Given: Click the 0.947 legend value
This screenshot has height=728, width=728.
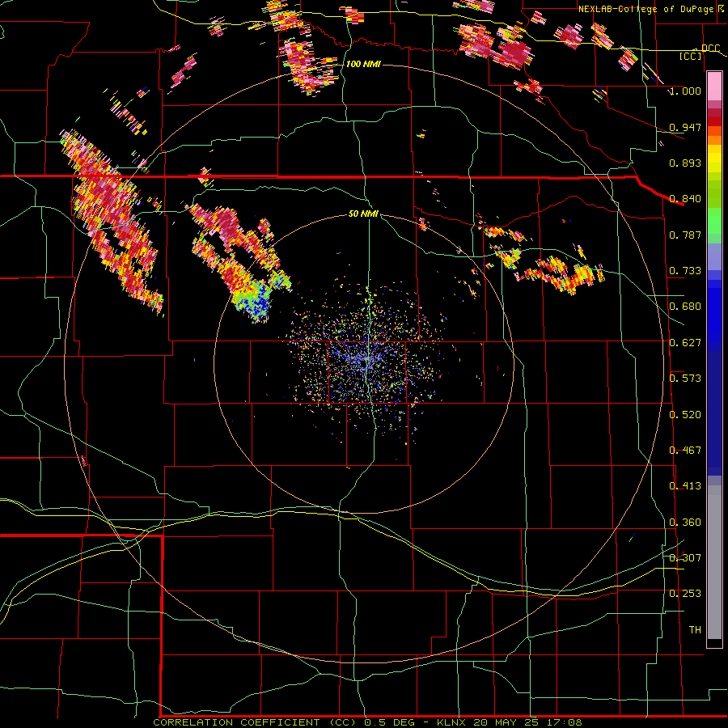Looking at the screenshot, I should point(685,127).
